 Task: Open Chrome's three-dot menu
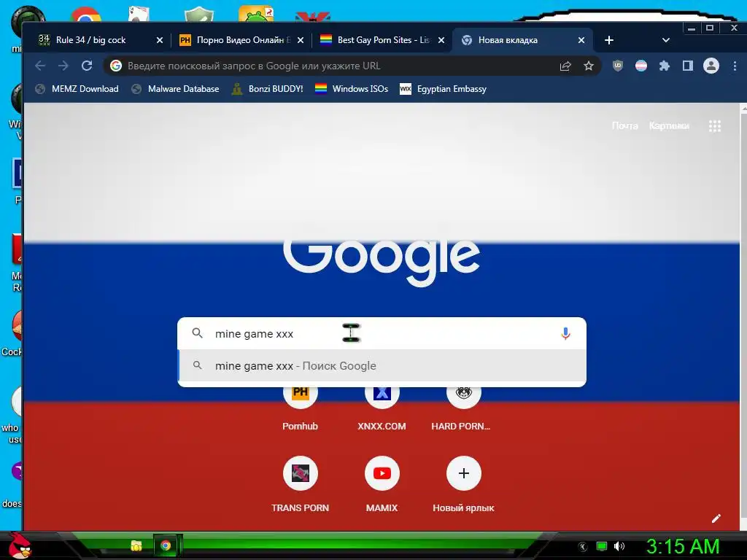tap(735, 66)
